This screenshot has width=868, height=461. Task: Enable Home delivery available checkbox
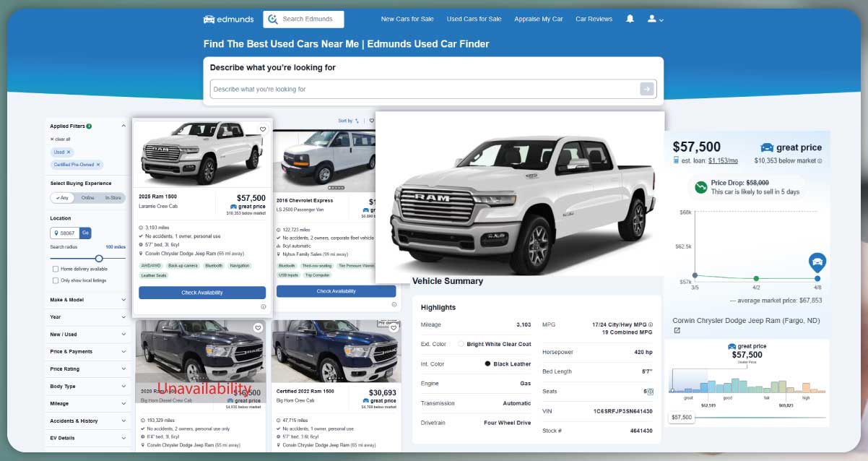point(56,269)
